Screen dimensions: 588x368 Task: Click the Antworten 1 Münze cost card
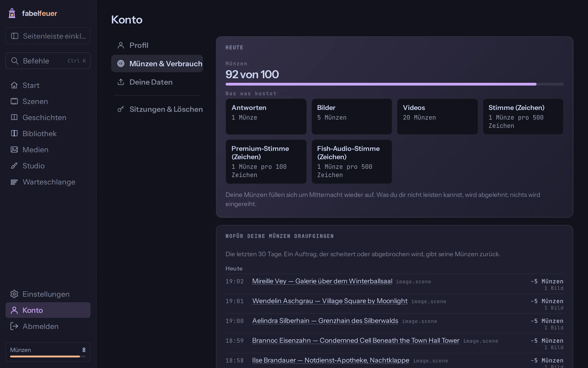point(266,117)
